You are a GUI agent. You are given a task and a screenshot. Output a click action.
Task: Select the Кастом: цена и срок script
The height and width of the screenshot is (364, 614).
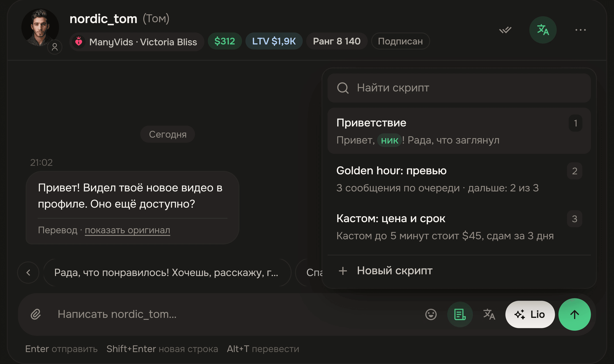coord(459,227)
